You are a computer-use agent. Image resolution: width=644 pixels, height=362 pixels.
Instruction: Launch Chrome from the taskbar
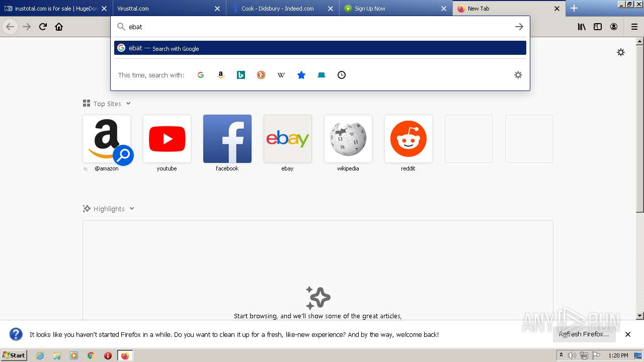point(91,355)
